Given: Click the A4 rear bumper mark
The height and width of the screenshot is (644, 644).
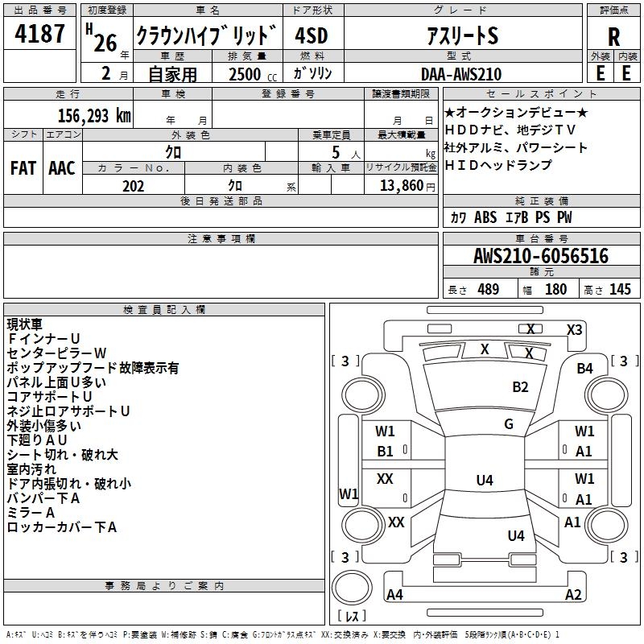Looking at the screenshot, I should tap(394, 595).
